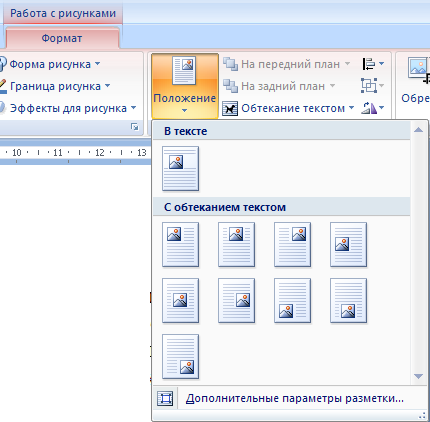Click the Group objects icon
430x422 pixels.
coord(369,86)
